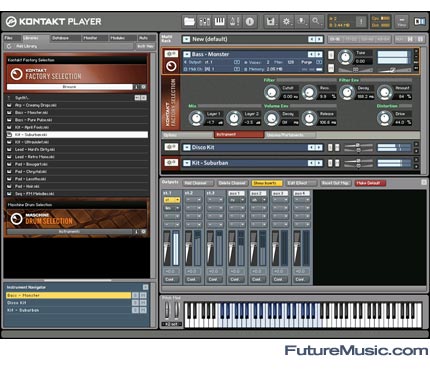
Task: Select previous multi arrow next to New (default)
Action: tap(311, 39)
